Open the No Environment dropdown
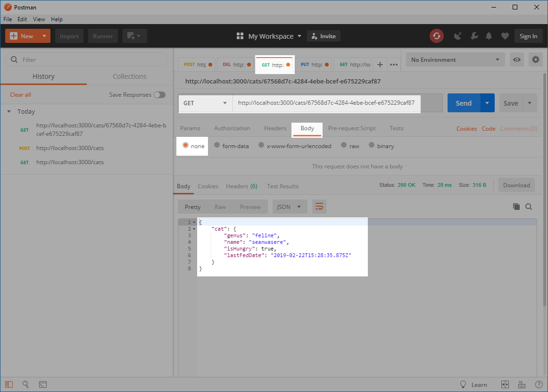Screen dimensions: 548x392 coord(456,60)
